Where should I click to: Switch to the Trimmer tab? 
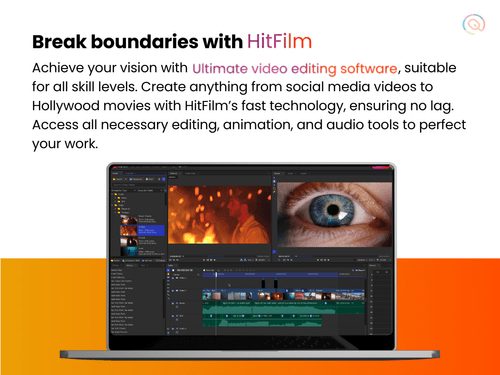(174, 173)
